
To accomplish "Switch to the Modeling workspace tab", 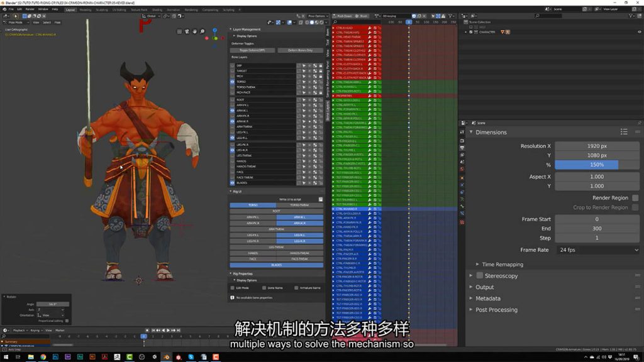I will point(86,9).
